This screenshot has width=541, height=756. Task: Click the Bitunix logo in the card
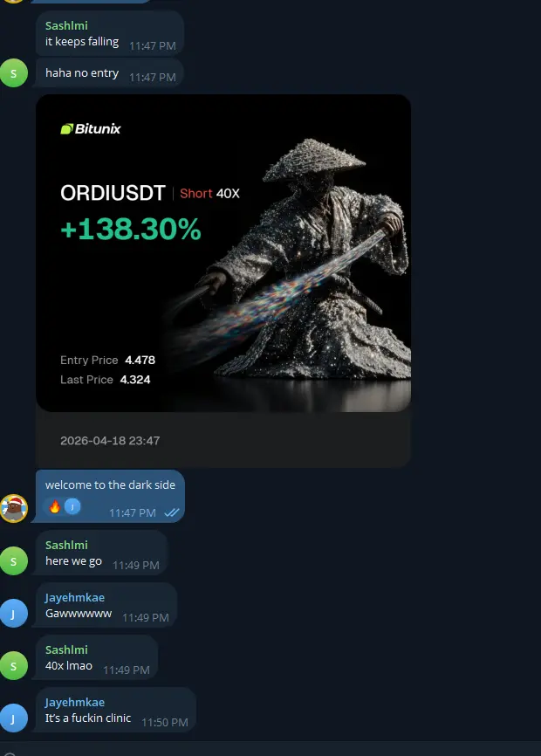tap(91, 128)
